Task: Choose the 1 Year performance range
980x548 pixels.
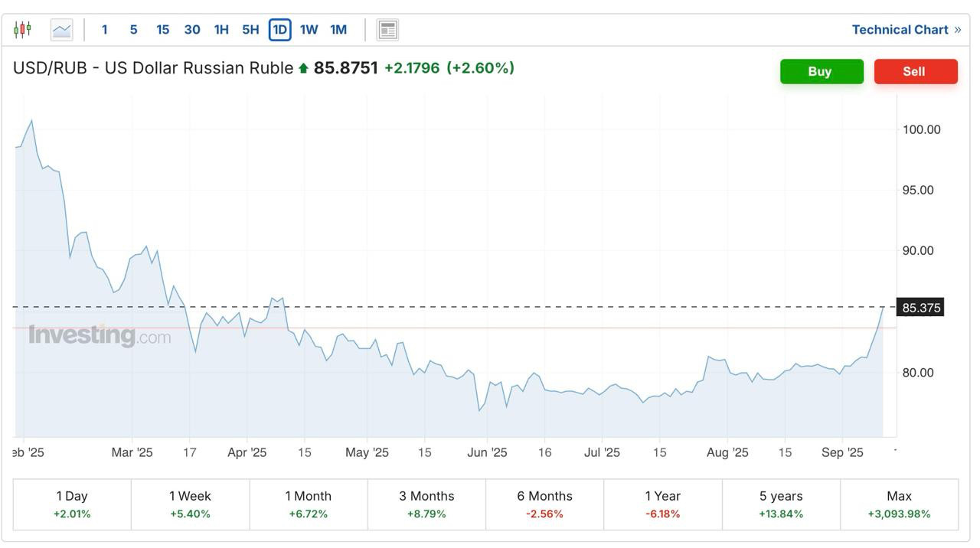Action: pyautogui.click(x=663, y=504)
